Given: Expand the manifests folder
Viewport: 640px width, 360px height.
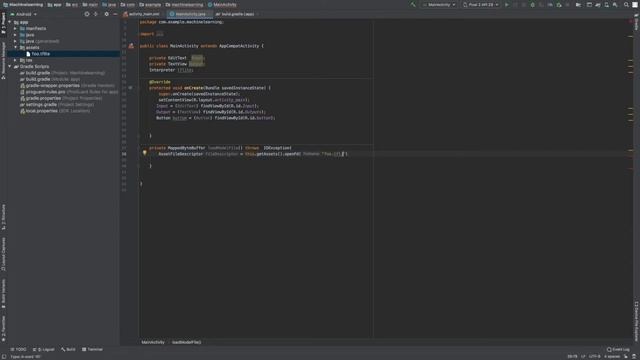Looking at the screenshot, I should coord(16,29).
